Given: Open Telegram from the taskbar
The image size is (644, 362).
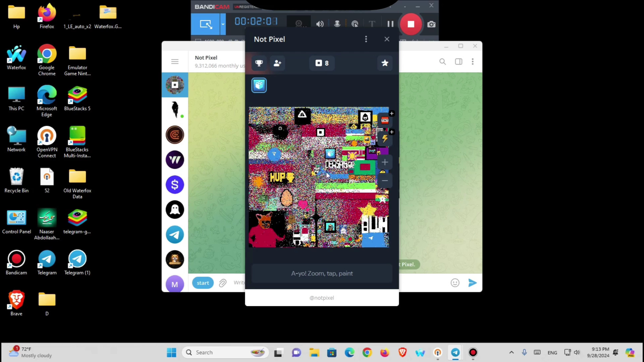Looking at the screenshot, I should [x=455, y=352].
